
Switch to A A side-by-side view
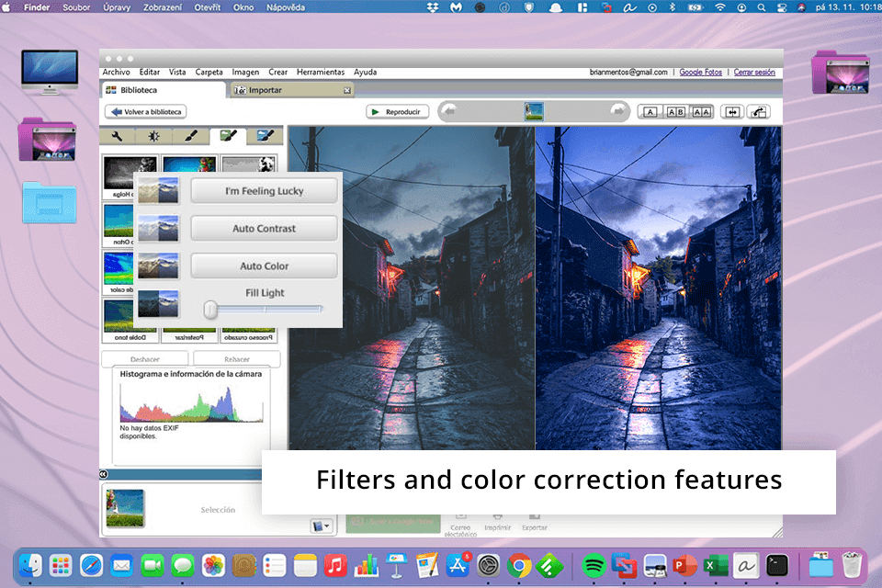pos(701,112)
